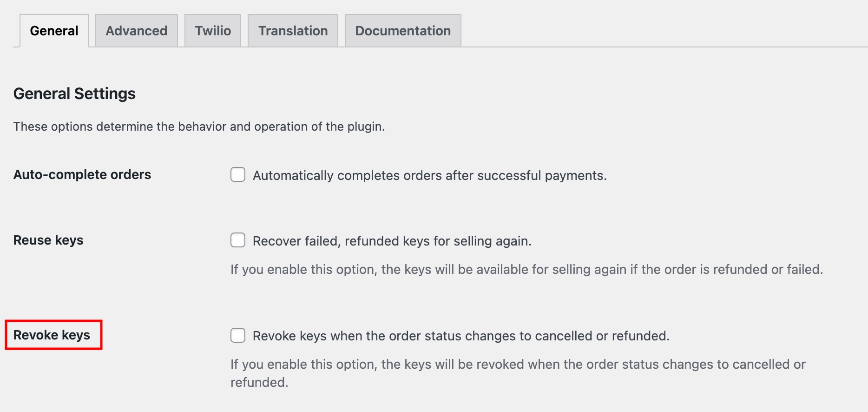Switch to the Advanced tab
The image size is (868, 412).
[x=136, y=30]
